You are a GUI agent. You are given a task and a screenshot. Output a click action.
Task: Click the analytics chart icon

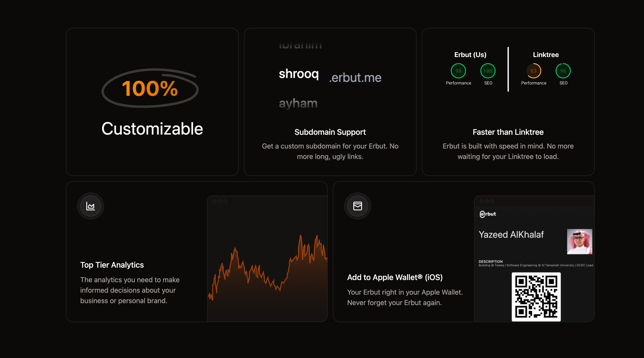coord(90,206)
